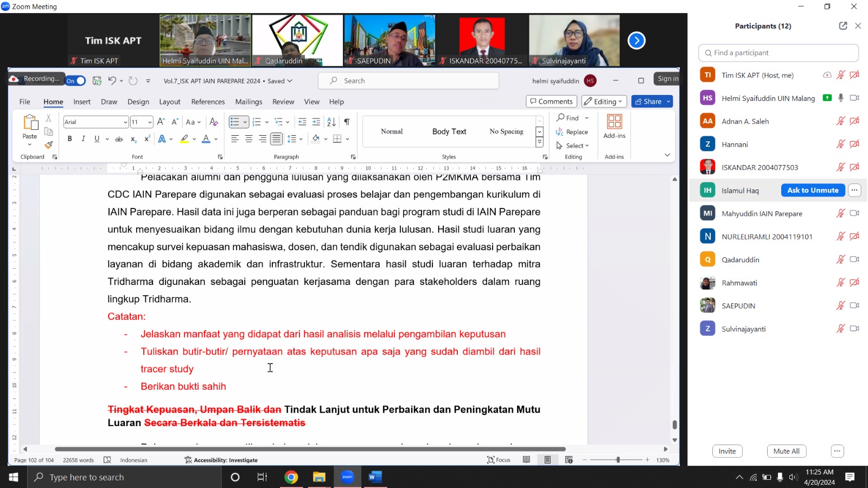
Task: Click the Mute All button
Action: [786, 451]
